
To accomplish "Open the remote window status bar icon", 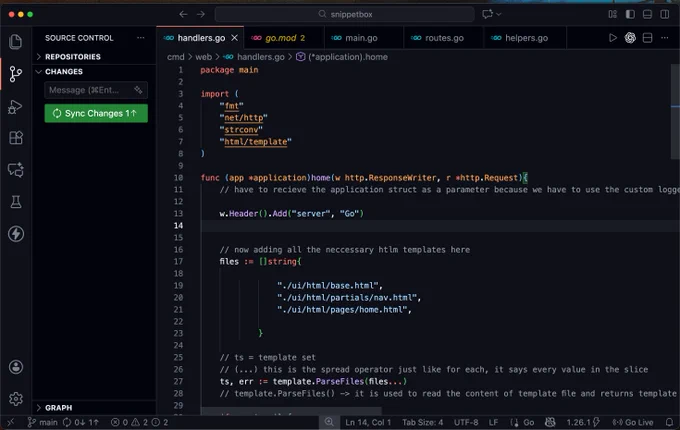I will pyautogui.click(x=11, y=422).
